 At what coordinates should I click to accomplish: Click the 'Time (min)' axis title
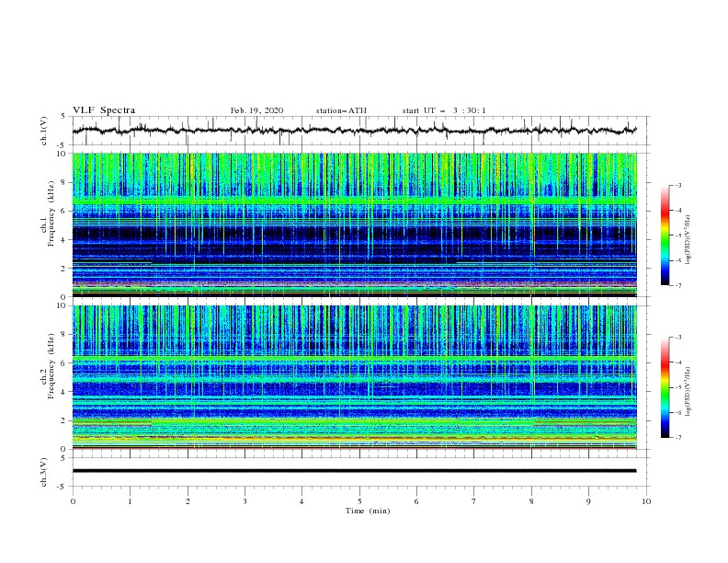tap(368, 511)
